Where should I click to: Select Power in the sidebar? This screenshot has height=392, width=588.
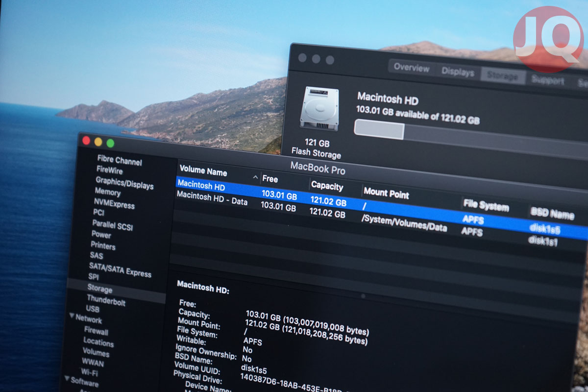[101, 234]
